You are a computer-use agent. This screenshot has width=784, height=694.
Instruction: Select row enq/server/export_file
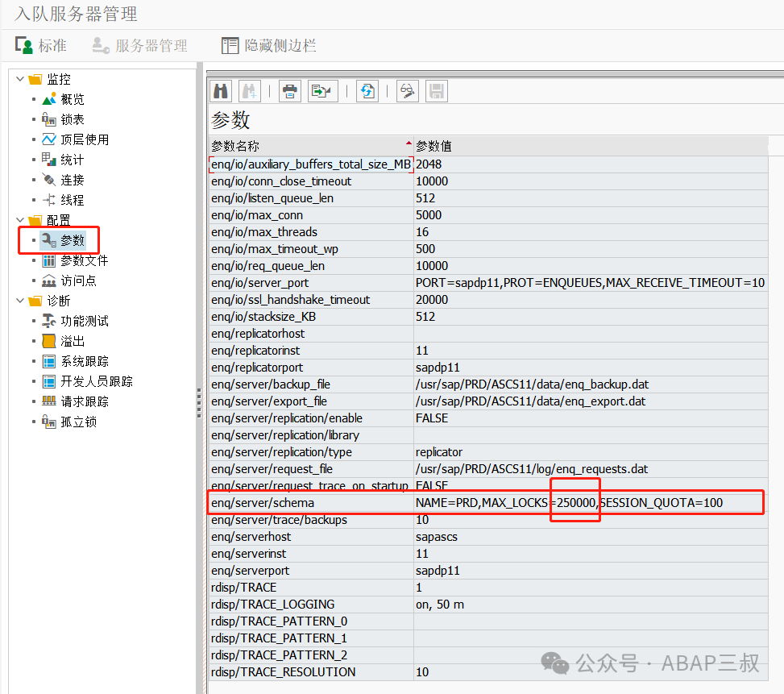tap(488, 401)
